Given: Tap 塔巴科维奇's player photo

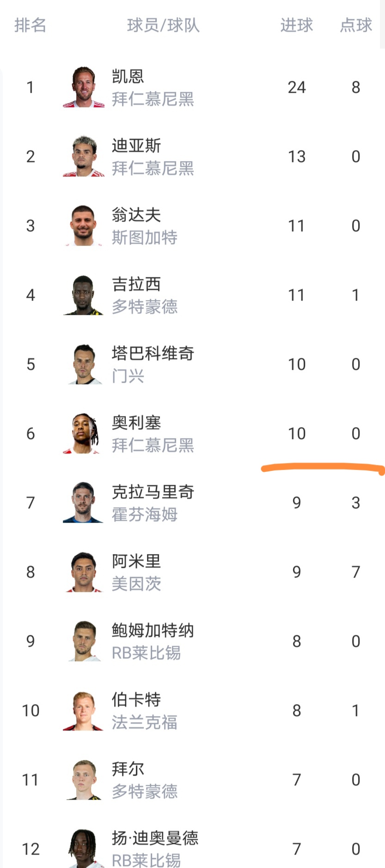Looking at the screenshot, I should click(x=84, y=364).
